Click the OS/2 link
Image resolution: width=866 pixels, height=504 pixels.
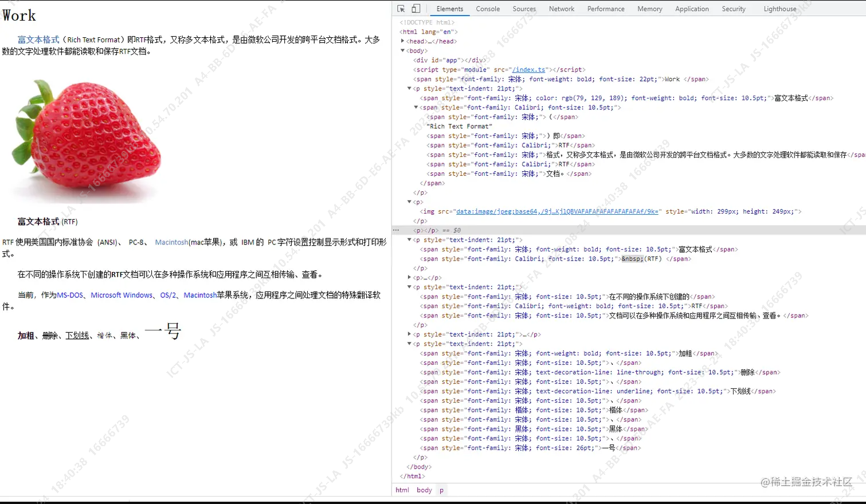[x=169, y=296]
